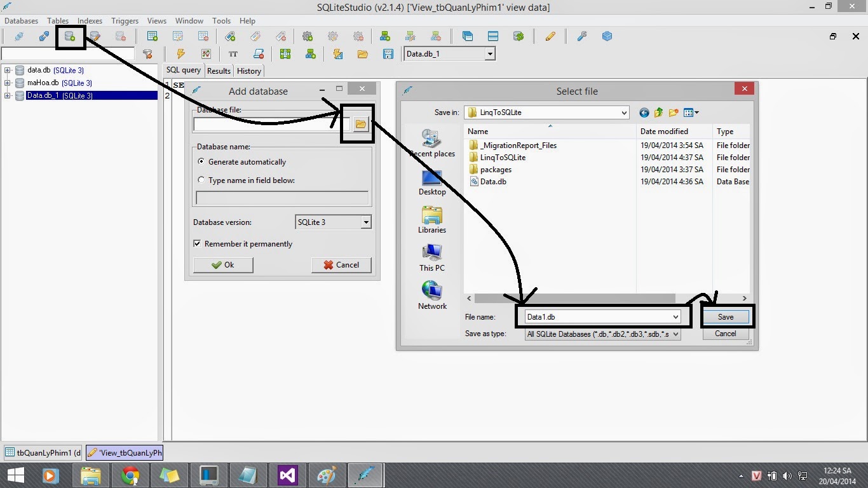Click the Create New Folder icon
This screenshot has height=488, width=868.
click(674, 112)
